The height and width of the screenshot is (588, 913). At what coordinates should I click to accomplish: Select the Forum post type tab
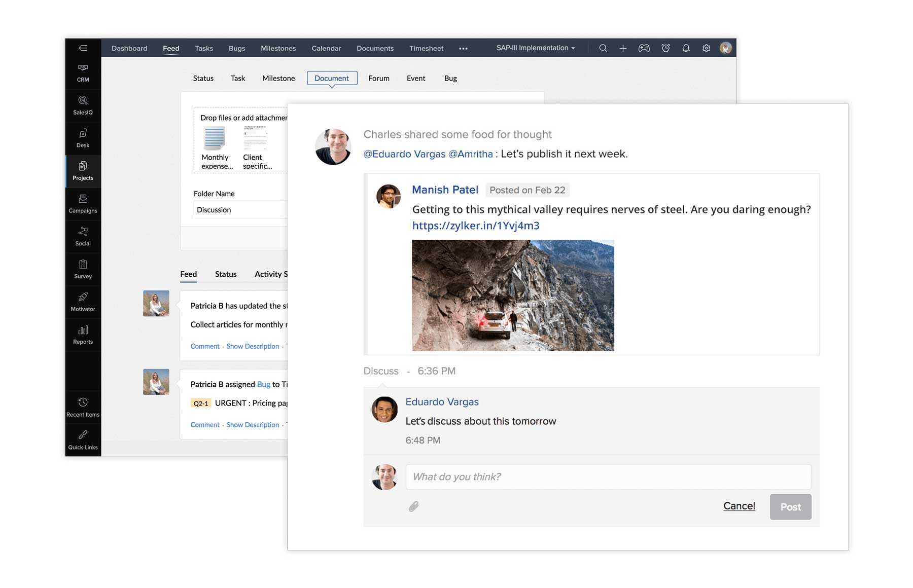tap(379, 78)
